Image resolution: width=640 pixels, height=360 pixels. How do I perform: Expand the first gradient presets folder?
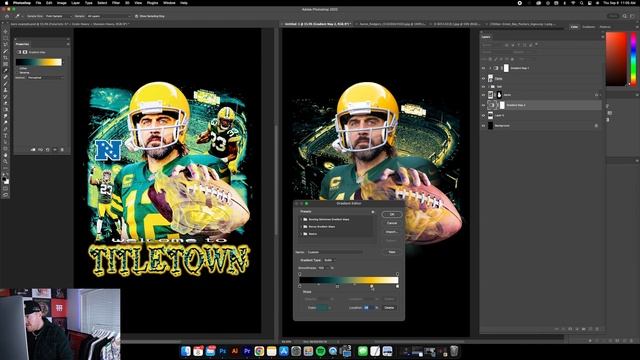click(301, 219)
